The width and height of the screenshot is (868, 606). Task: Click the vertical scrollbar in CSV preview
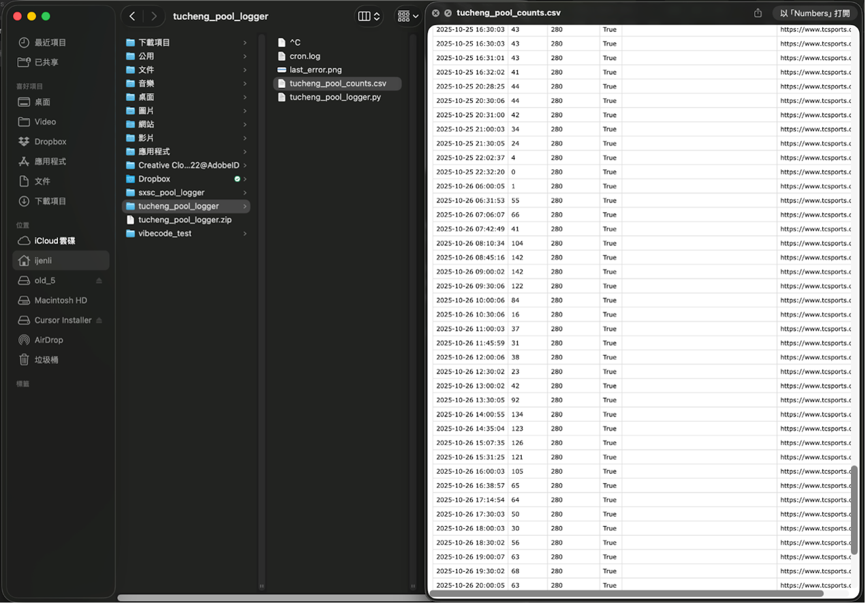pos(854,510)
